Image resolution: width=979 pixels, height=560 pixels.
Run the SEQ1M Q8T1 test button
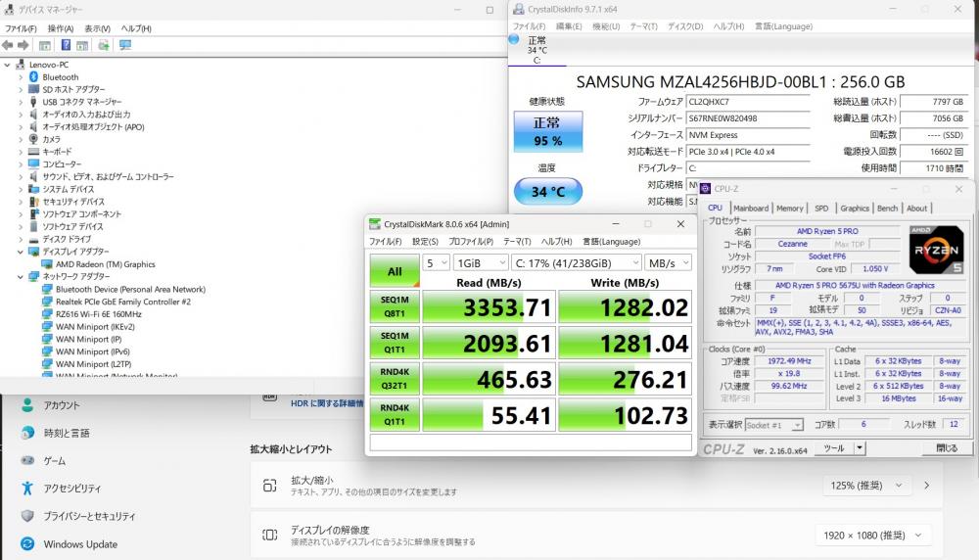[395, 306]
